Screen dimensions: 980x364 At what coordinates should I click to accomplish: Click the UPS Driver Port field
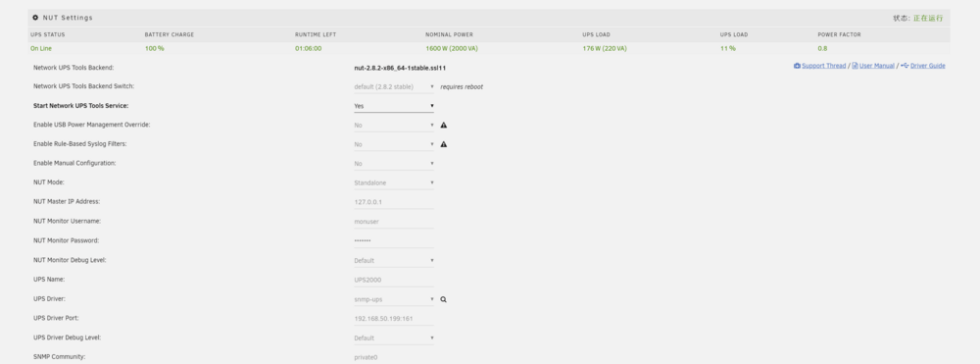click(394, 318)
